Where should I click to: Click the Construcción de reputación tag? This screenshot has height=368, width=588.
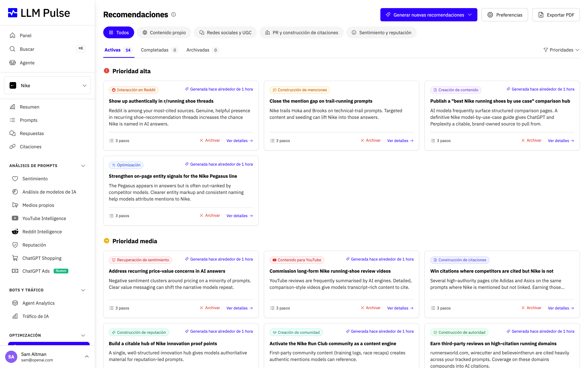coord(139,332)
